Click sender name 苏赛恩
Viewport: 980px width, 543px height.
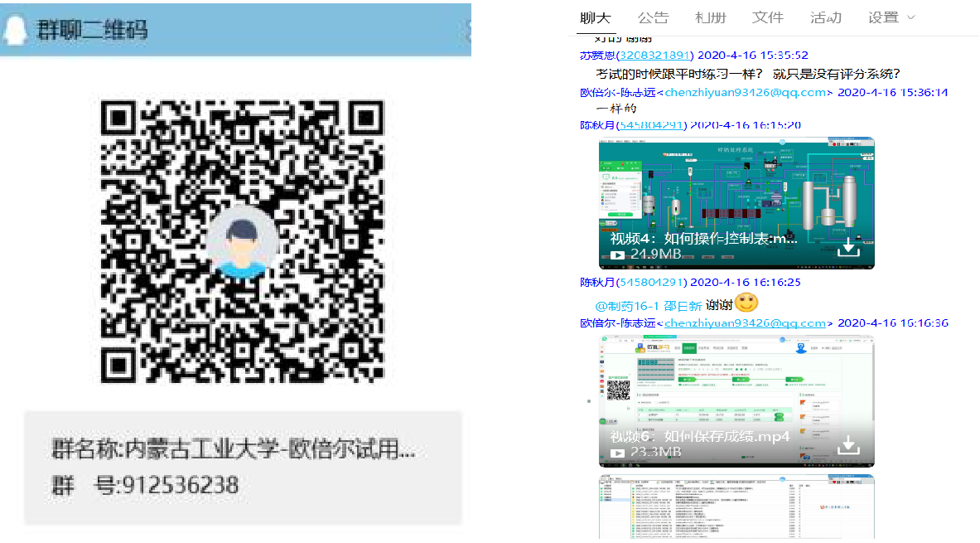click(597, 55)
